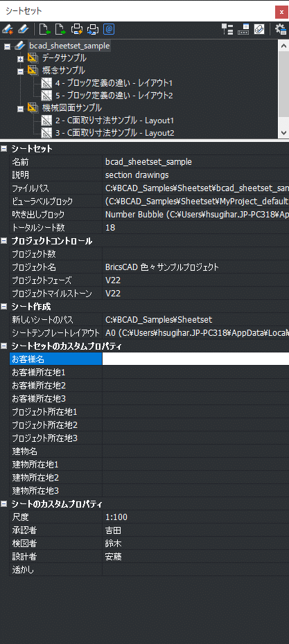Expand the データサンプル subset
289x644 pixels.
click(21, 59)
